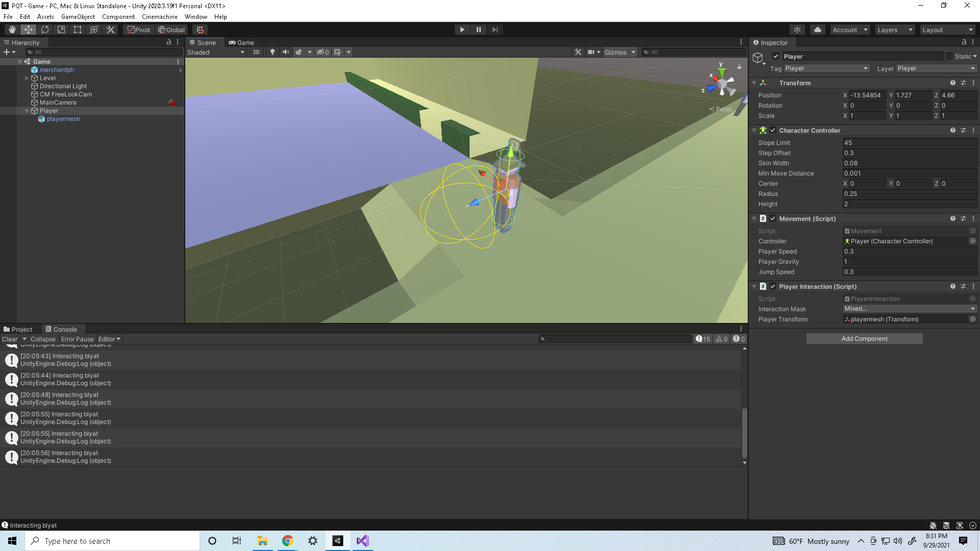Image resolution: width=980 pixels, height=551 pixels.
Task: Open the Account dropdown
Action: tap(850, 30)
